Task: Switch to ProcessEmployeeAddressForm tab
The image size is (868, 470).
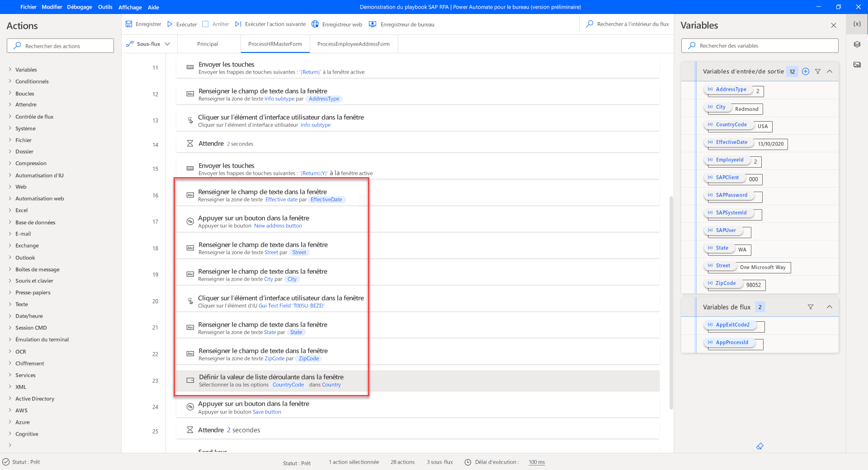Action: tap(354, 44)
